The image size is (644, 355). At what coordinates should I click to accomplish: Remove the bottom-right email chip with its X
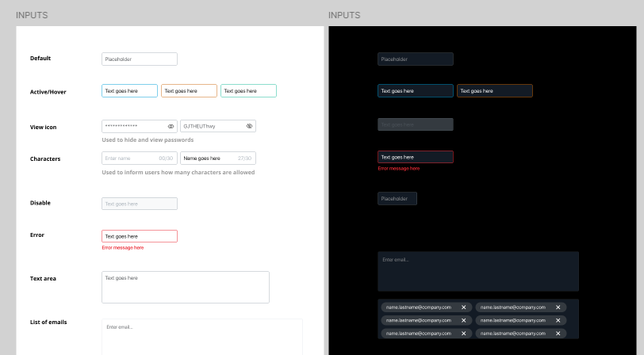tap(558, 334)
